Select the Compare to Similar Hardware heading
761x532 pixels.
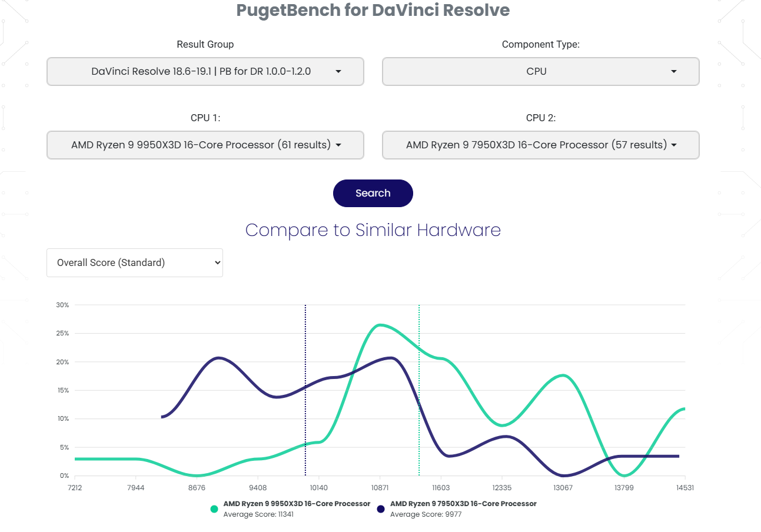(x=373, y=230)
